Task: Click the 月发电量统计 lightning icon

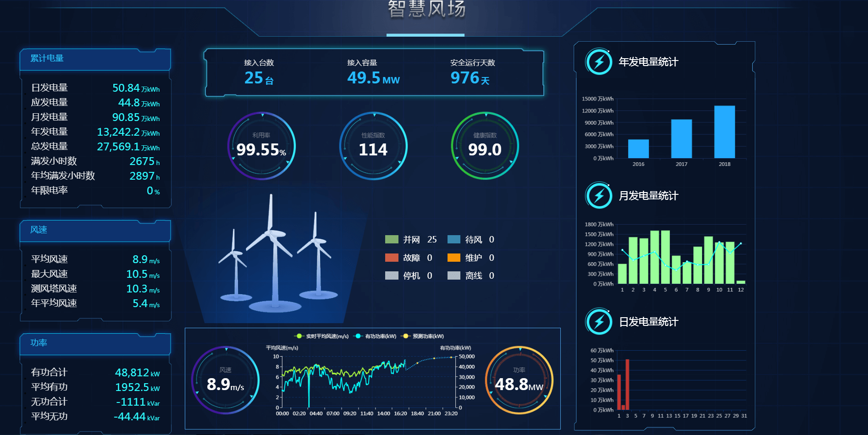Action: click(x=599, y=195)
